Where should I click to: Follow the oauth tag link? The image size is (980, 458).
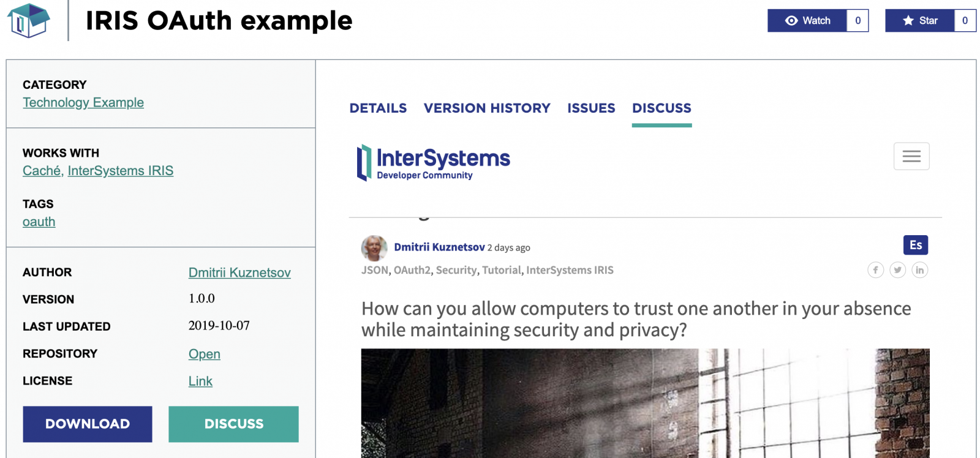39,222
